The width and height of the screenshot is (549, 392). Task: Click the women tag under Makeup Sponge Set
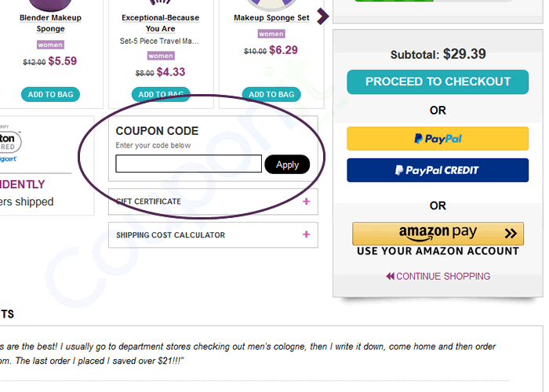pos(271,34)
